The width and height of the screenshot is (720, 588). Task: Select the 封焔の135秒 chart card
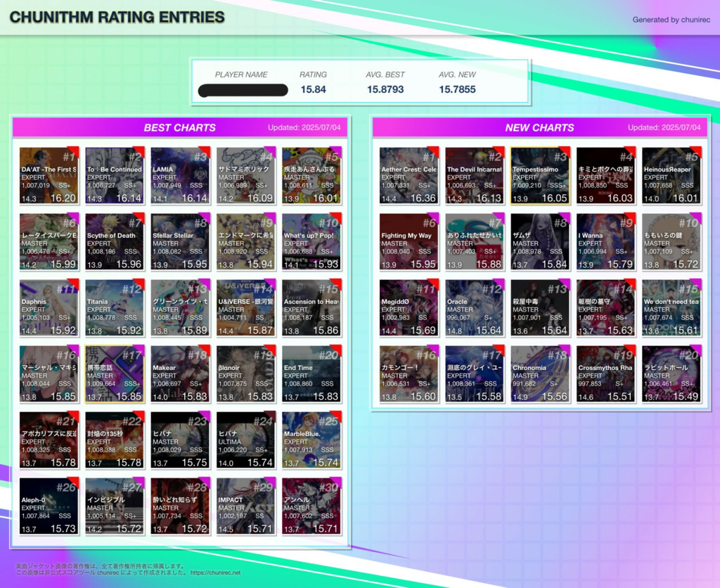pos(115,440)
